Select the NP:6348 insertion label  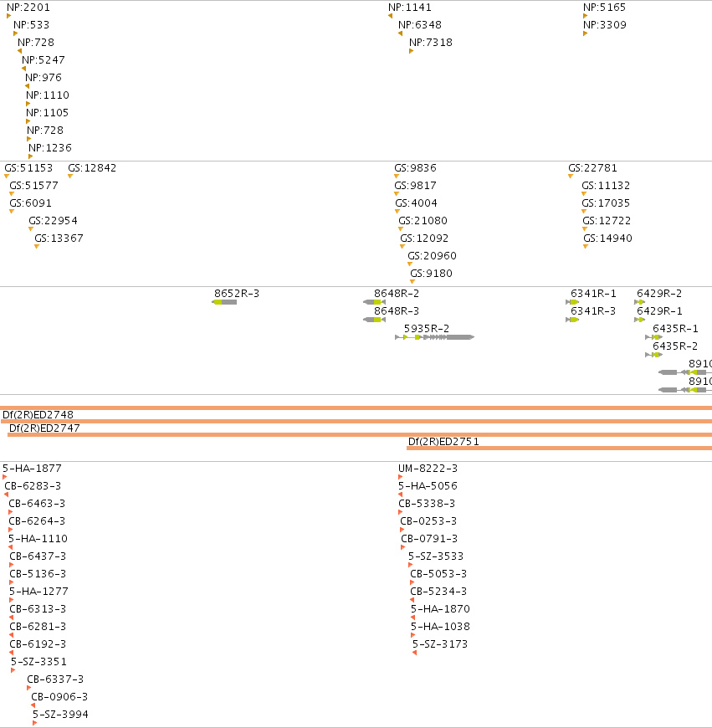click(420, 25)
